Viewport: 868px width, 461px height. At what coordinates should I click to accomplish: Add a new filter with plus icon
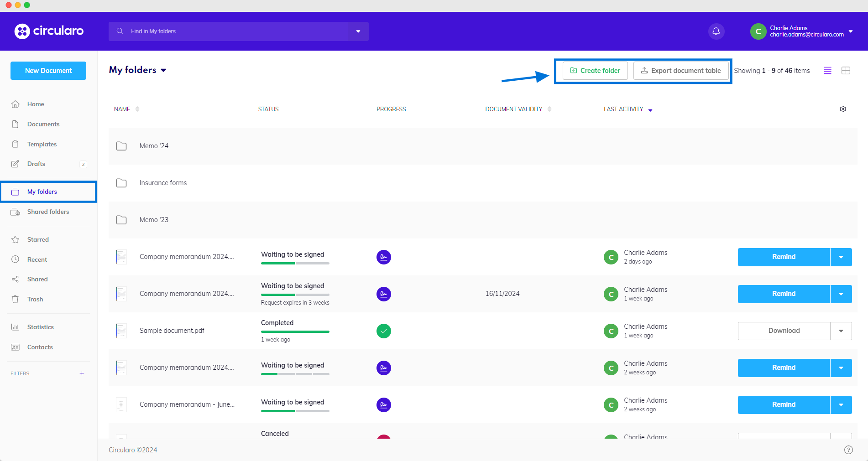tap(82, 373)
